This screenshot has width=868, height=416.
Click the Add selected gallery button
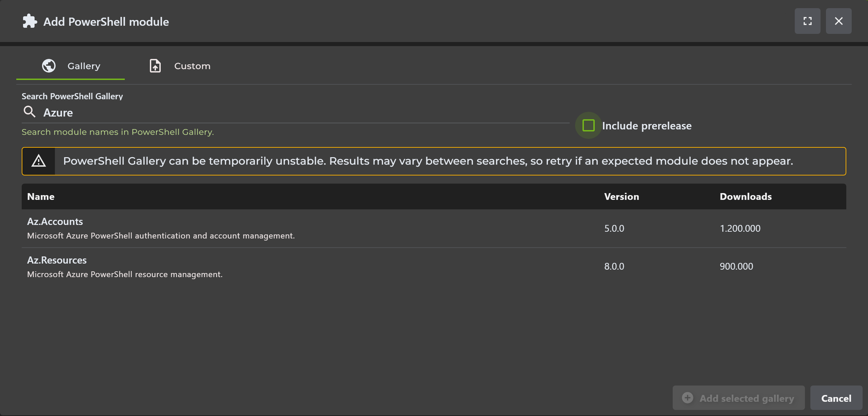pyautogui.click(x=738, y=398)
